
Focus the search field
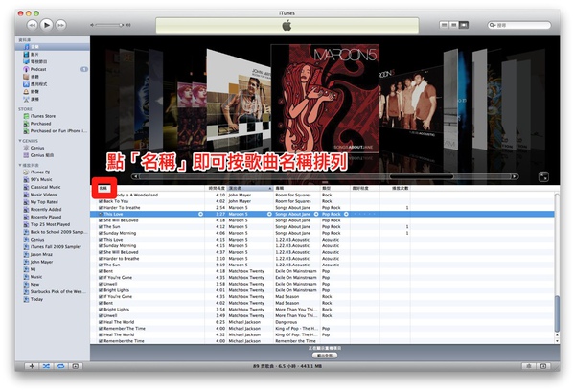tap(519, 25)
